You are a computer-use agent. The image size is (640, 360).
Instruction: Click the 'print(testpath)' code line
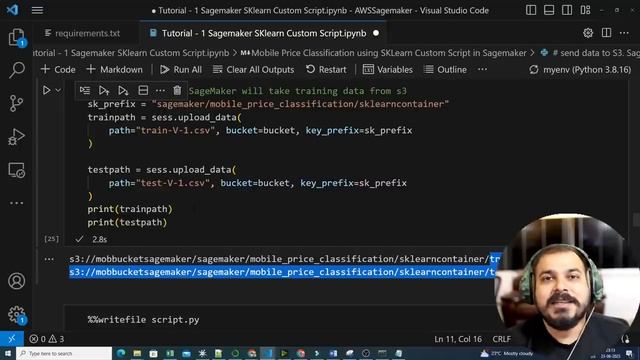(127, 222)
